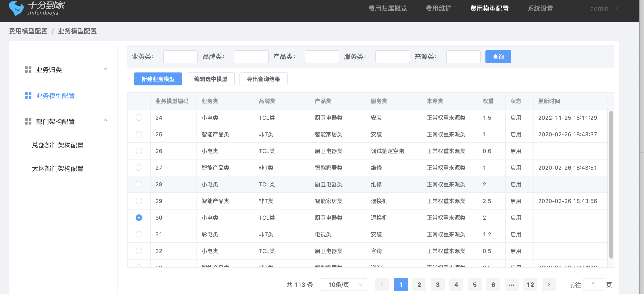Click timestamp 2022-11-25 15:11:29
This screenshot has height=294, width=644.
pyautogui.click(x=567, y=117)
